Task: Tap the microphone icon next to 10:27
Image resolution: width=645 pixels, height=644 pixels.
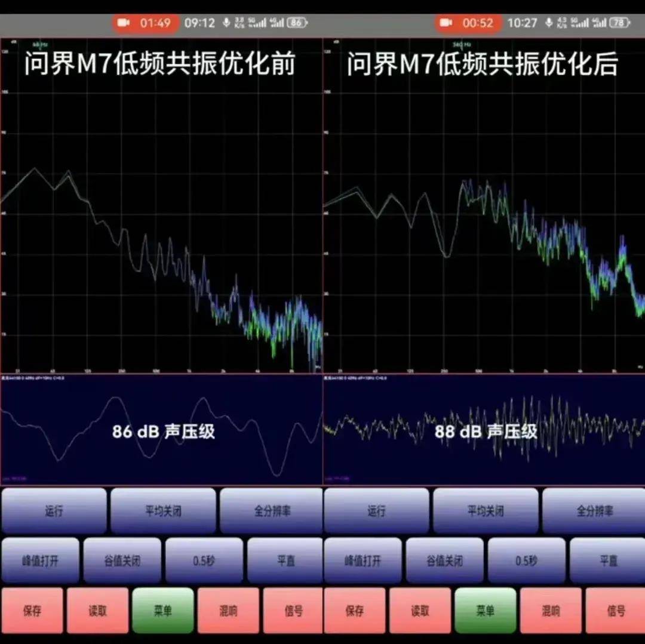Action: (x=549, y=23)
